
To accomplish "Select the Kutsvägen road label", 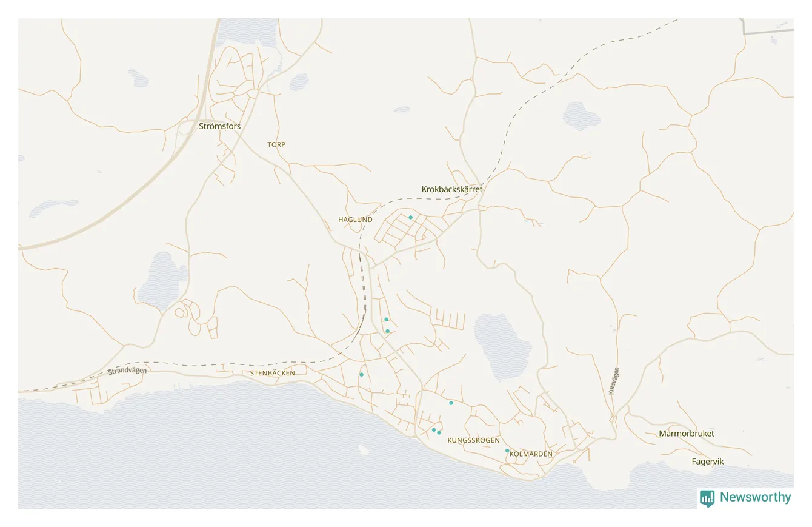I will (614, 381).
